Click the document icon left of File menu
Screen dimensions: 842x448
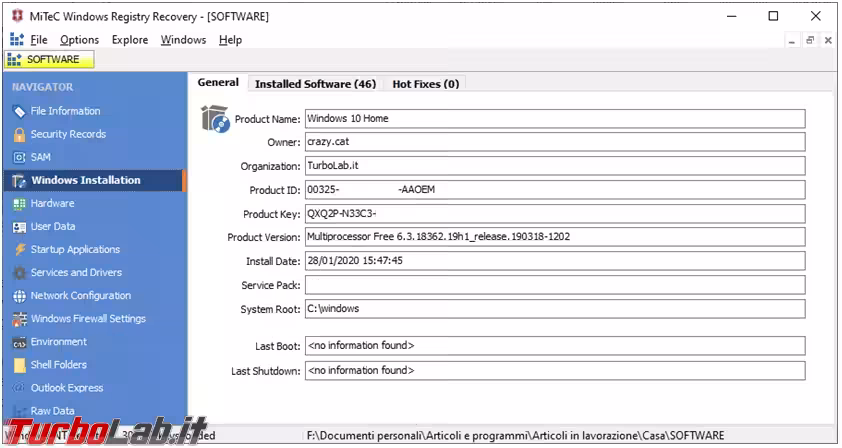[17, 39]
